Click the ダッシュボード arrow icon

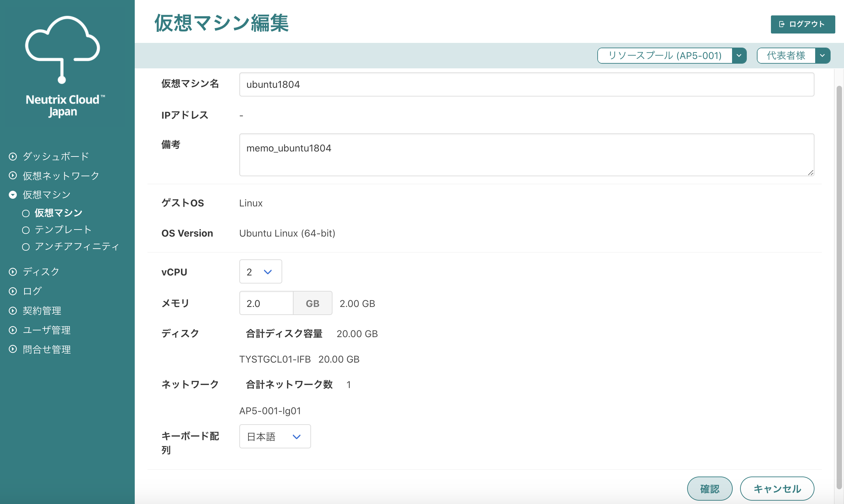[13, 156]
